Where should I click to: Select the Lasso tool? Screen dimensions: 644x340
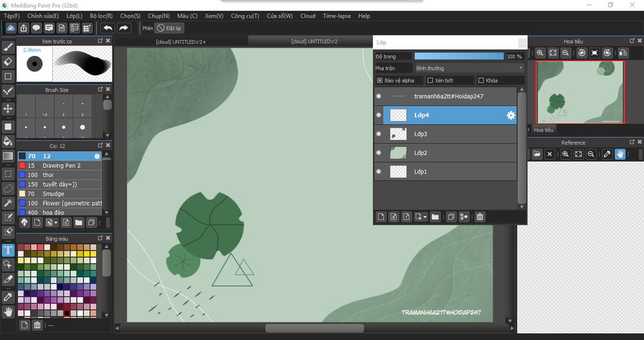tap(8, 189)
